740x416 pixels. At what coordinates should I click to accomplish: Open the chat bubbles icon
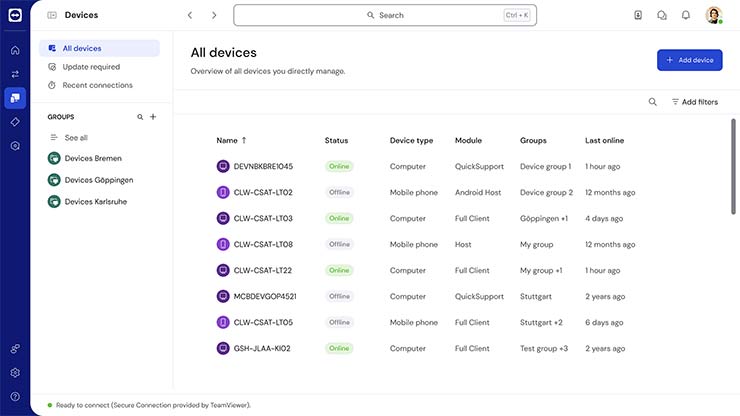[x=662, y=15]
